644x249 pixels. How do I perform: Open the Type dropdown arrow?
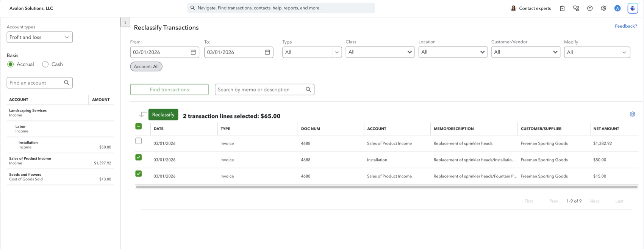click(x=337, y=52)
